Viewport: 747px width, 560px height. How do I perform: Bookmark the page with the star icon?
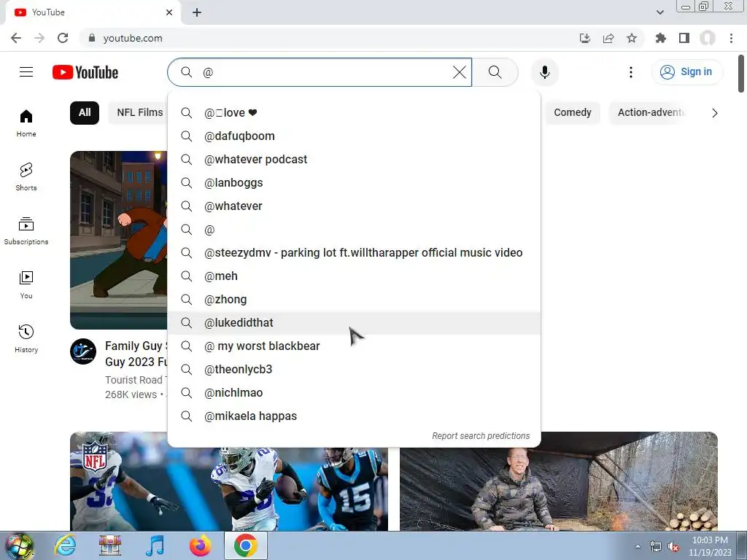point(632,38)
